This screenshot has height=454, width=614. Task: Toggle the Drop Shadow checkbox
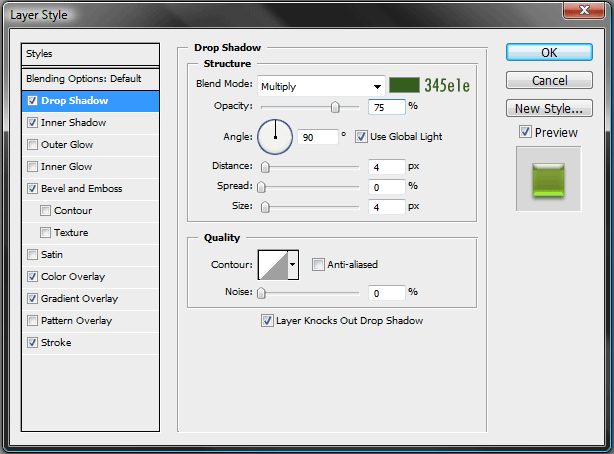tap(33, 101)
